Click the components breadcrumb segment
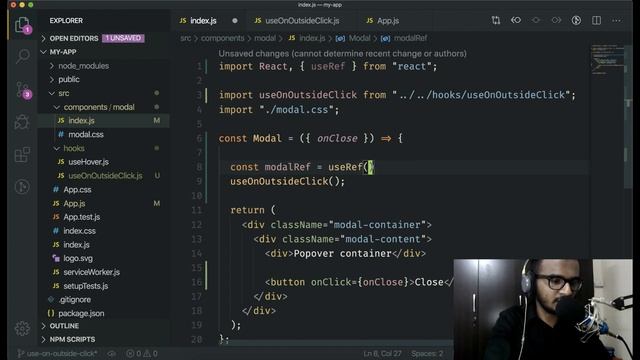Viewport: 640px width, 360px height. (x=222, y=38)
